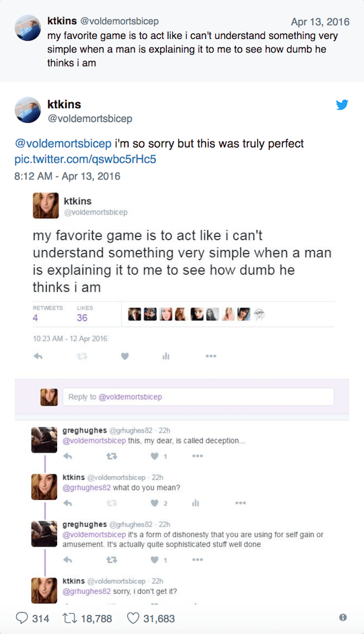The image size is (364, 634).
Task: Reply to greghughes' "form of dishonesty" comment
Action: click(68, 559)
